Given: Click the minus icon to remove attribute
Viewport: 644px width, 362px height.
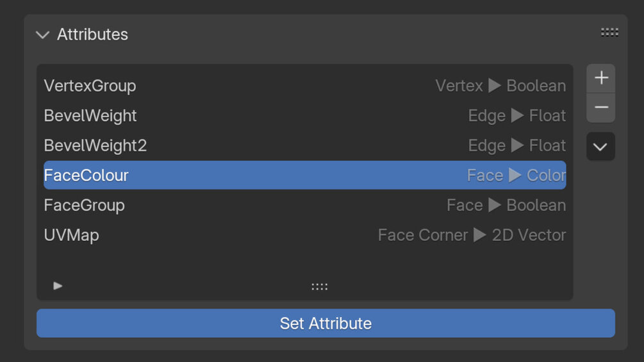Looking at the screenshot, I should [600, 108].
